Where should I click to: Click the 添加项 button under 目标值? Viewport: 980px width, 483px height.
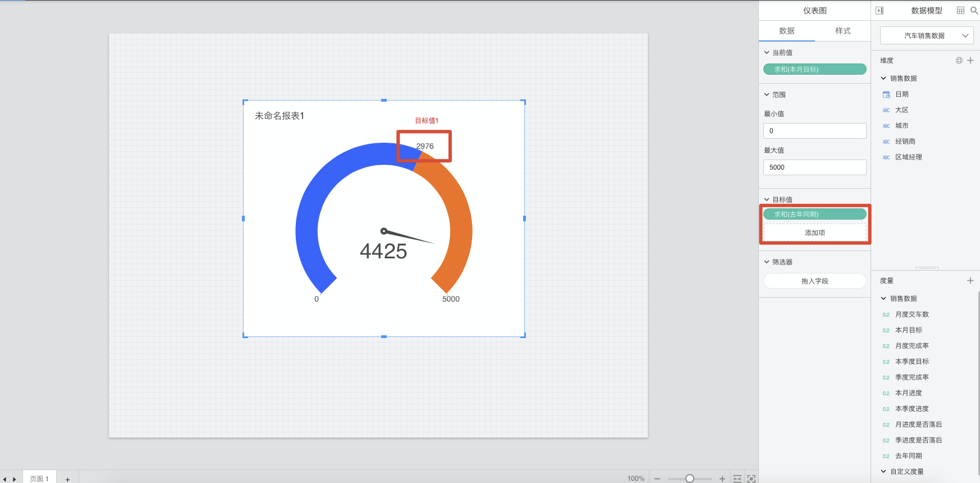pyautogui.click(x=815, y=233)
